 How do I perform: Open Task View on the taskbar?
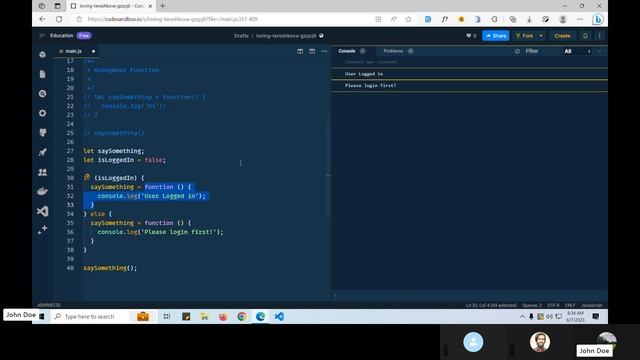(x=167, y=316)
